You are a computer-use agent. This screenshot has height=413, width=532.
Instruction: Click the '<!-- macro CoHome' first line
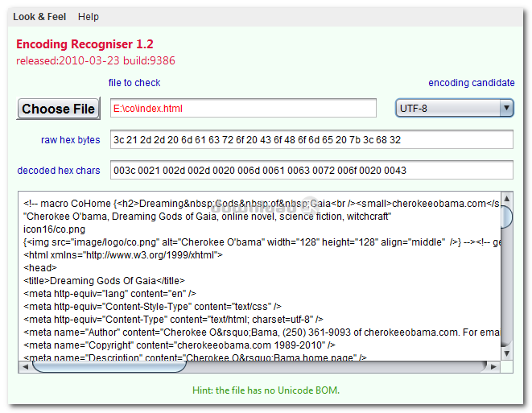click(x=262, y=203)
